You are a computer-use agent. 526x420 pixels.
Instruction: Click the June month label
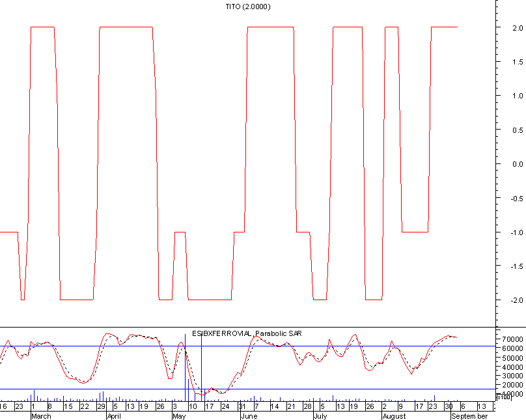[x=249, y=416]
